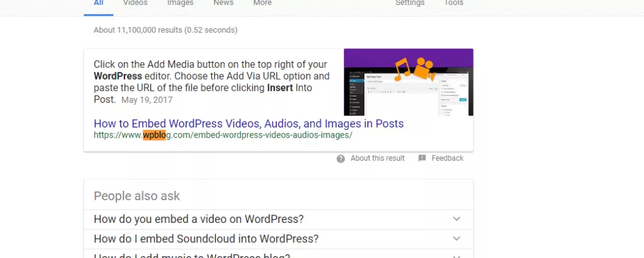Click the 'People also ask' heading
The image size is (644, 258).
136,196
